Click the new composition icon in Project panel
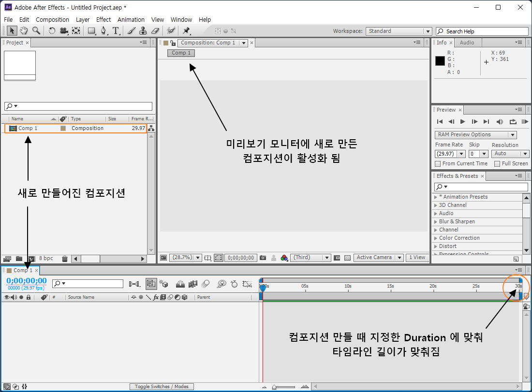Screen dimensions: 532x392 tap(31, 259)
